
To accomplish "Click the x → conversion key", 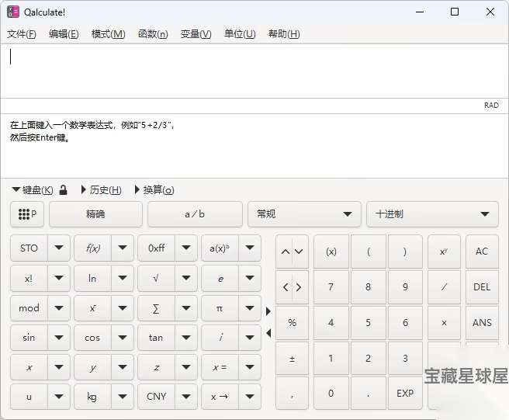I will [220, 397].
